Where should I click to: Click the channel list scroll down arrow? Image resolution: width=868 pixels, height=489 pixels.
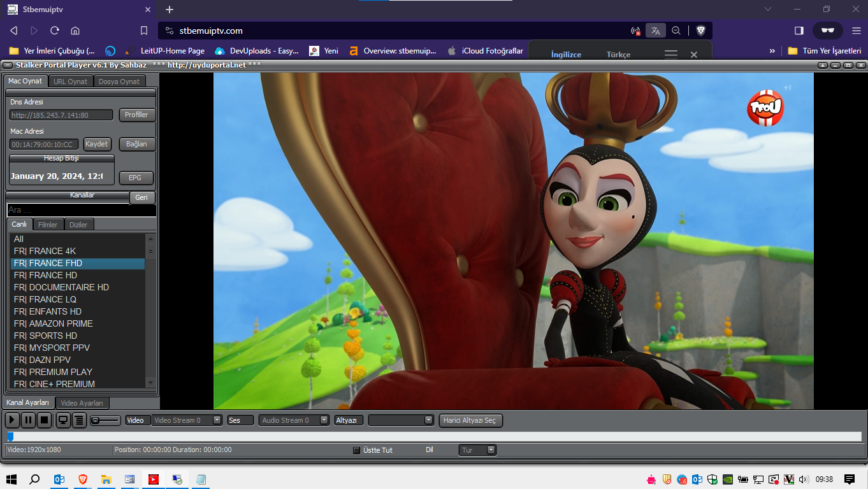point(150,383)
